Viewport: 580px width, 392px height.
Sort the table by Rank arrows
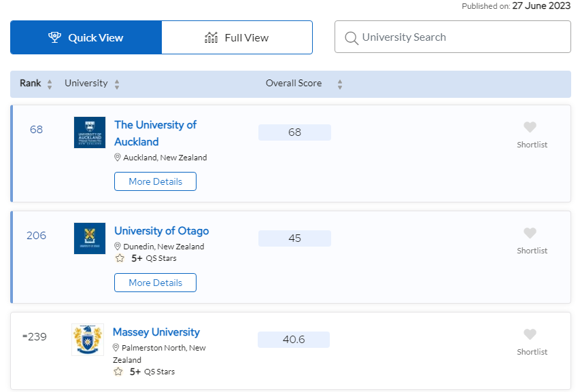[50, 84]
